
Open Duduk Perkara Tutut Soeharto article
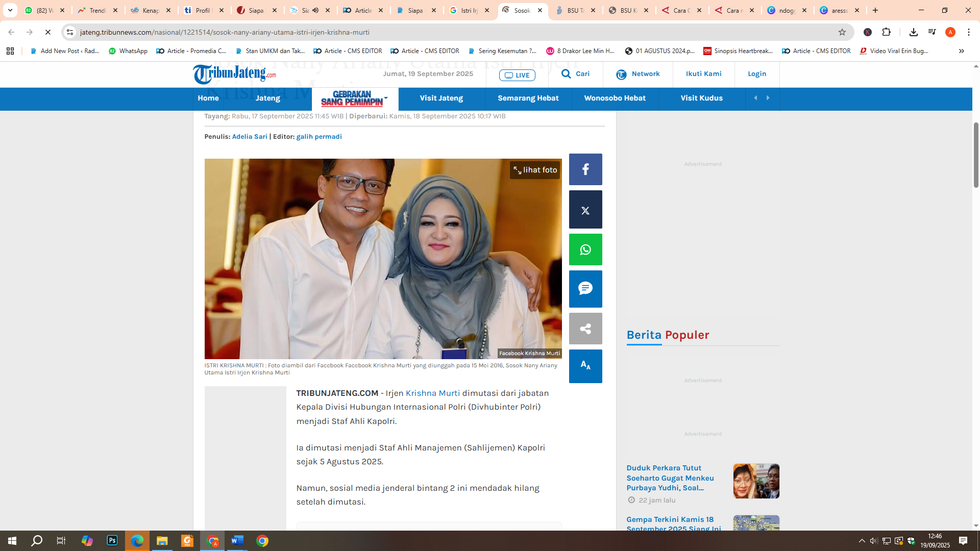point(670,478)
